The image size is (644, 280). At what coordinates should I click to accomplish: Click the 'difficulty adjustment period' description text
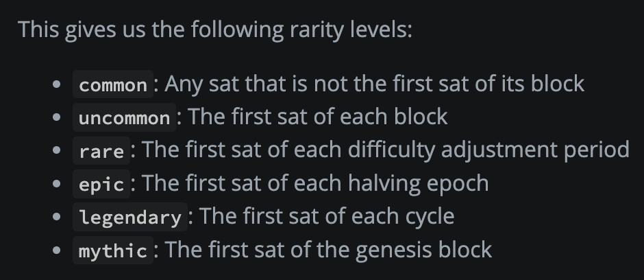click(x=488, y=150)
